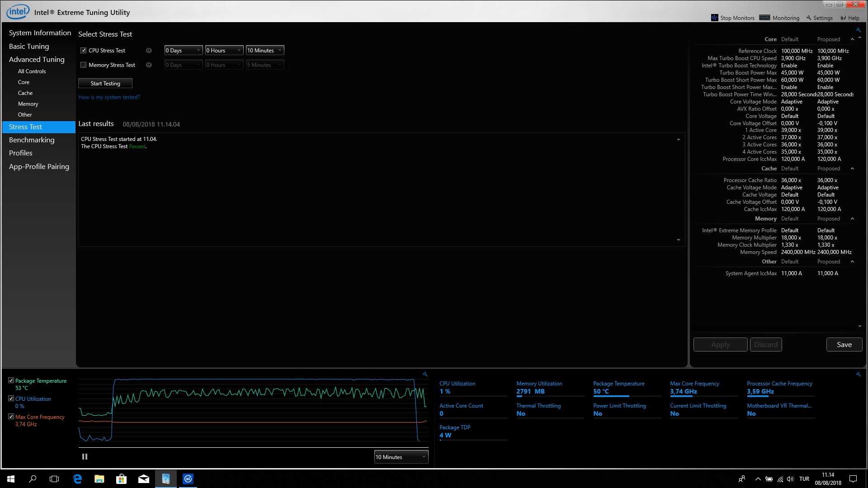Collapse the Cache section in the settings table
Image resolution: width=868 pixels, height=488 pixels.
pyautogui.click(x=852, y=169)
